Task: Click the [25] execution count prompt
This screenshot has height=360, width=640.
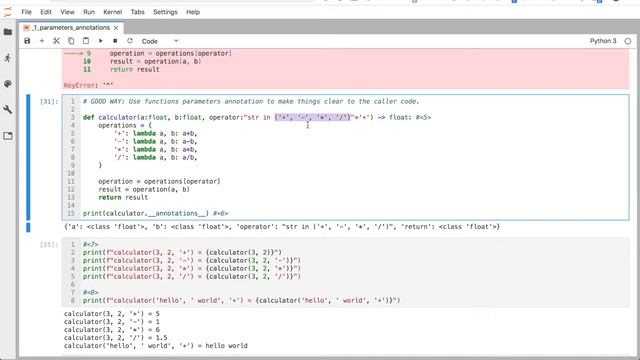Action: tap(49, 244)
